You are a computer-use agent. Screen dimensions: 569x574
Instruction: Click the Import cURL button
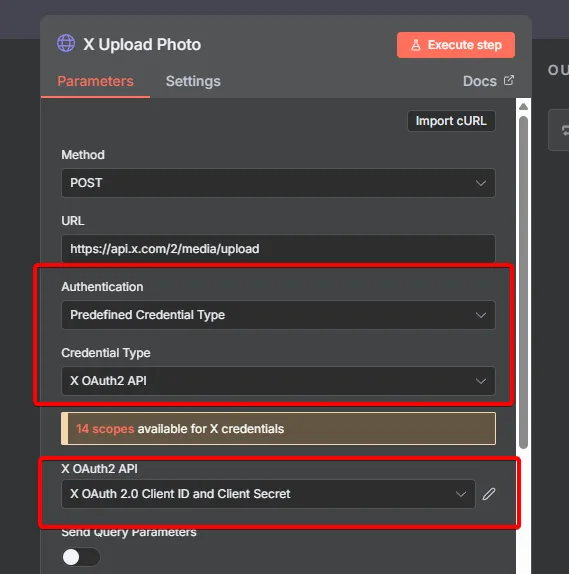pos(451,121)
